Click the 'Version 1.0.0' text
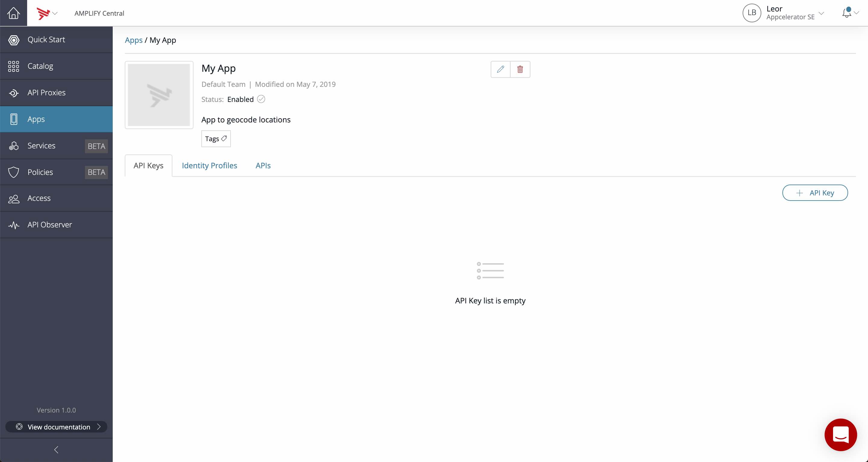This screenshot has width=868, height=462. coord(56,410)
